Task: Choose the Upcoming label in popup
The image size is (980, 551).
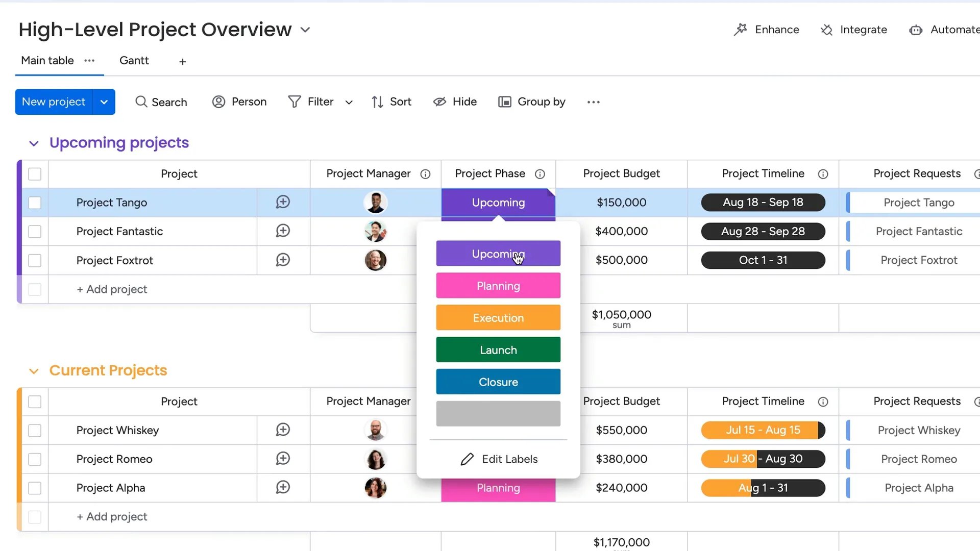Action: (498, 254)
